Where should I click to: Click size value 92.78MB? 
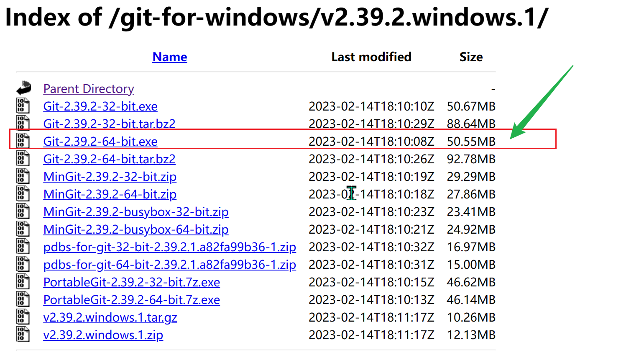click(x=471, y=159)
